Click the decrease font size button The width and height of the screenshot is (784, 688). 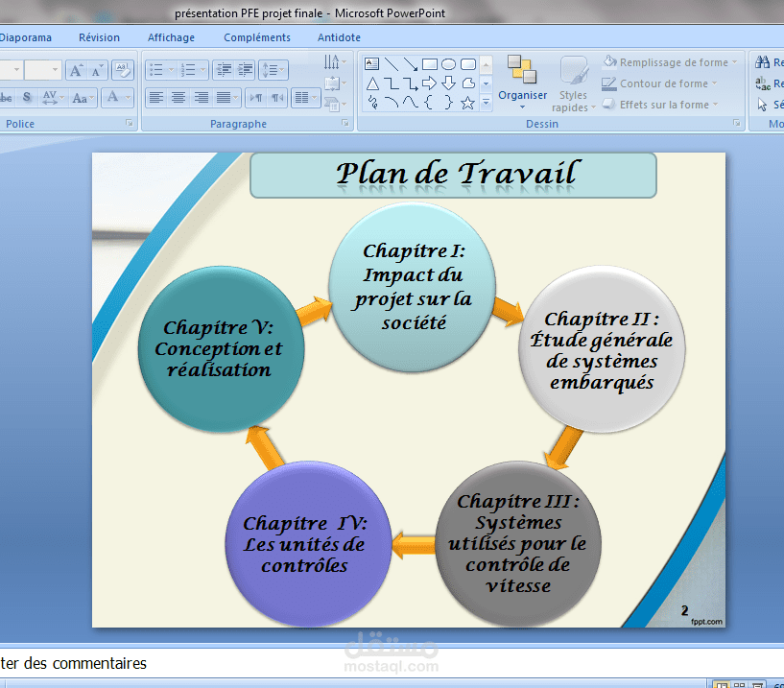coord(97,70)
